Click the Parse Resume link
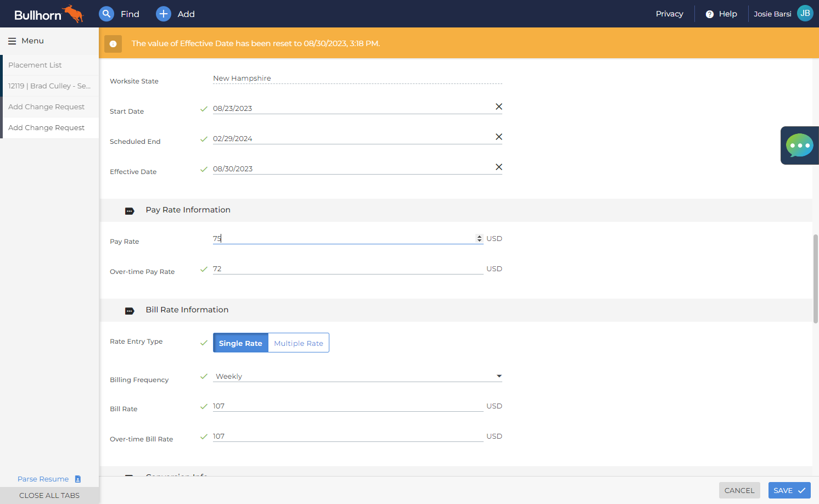 tap(43, 479)
